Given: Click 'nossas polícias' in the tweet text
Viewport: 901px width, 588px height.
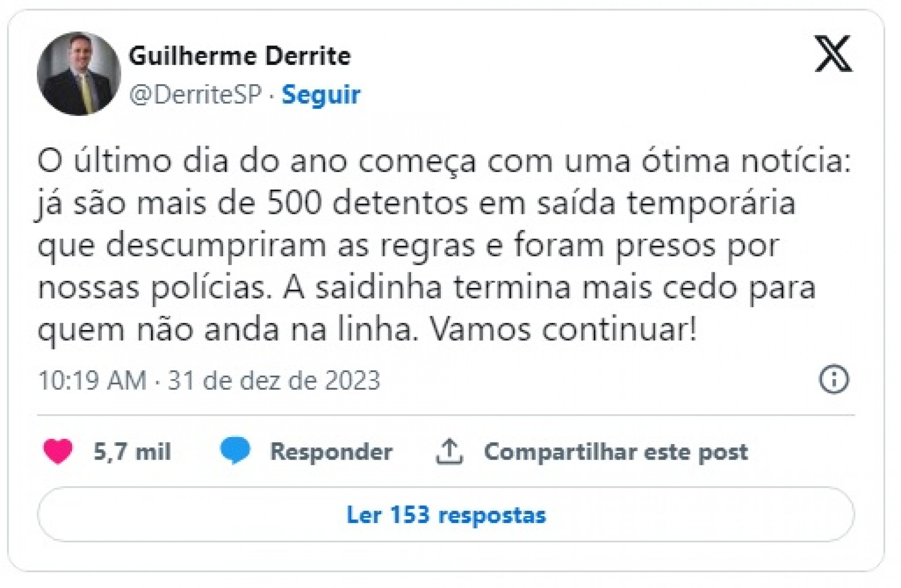Looking at the screenshot, I should 155,288.
